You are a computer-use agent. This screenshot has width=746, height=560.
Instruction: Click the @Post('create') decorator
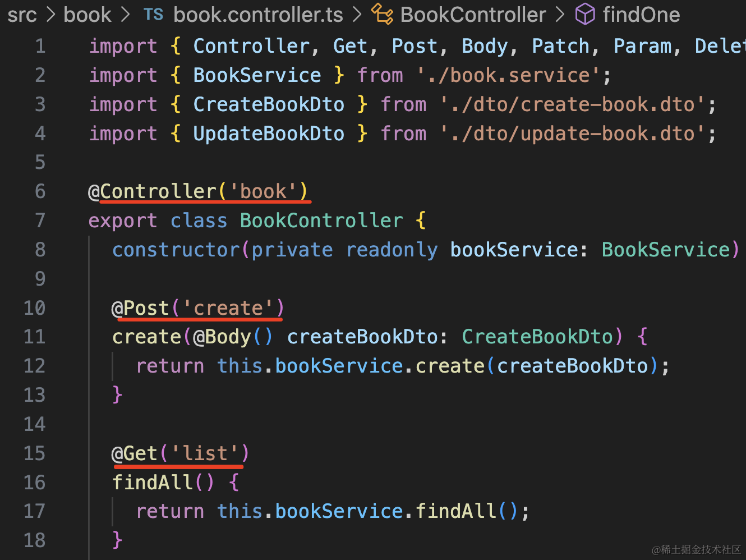198,308
